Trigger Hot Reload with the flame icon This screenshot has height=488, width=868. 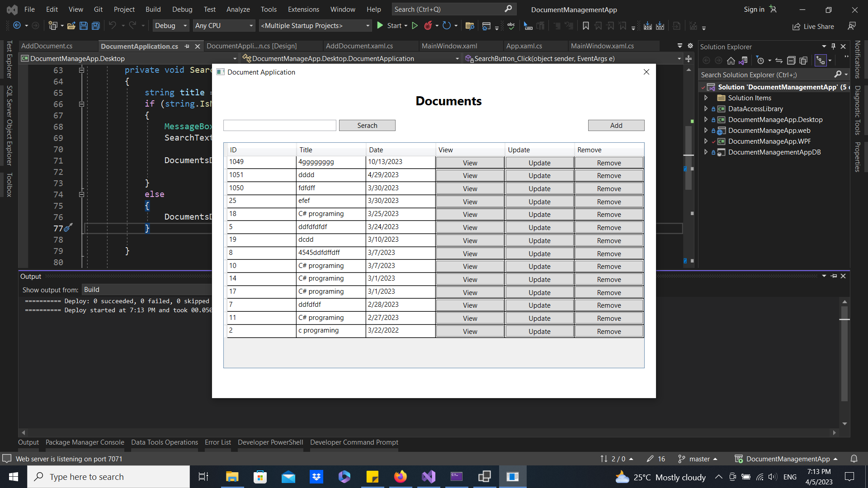pyautogui.click(x=429, y=26)
